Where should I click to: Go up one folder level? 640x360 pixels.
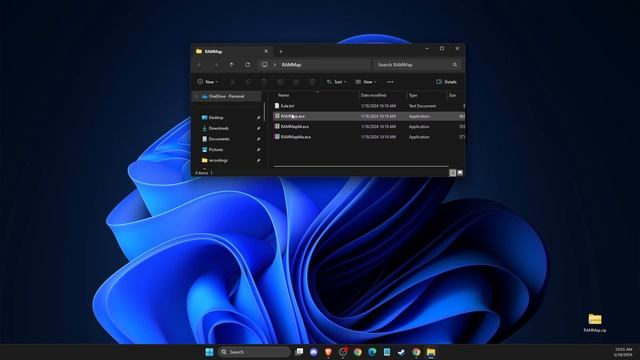click(231, 64)
